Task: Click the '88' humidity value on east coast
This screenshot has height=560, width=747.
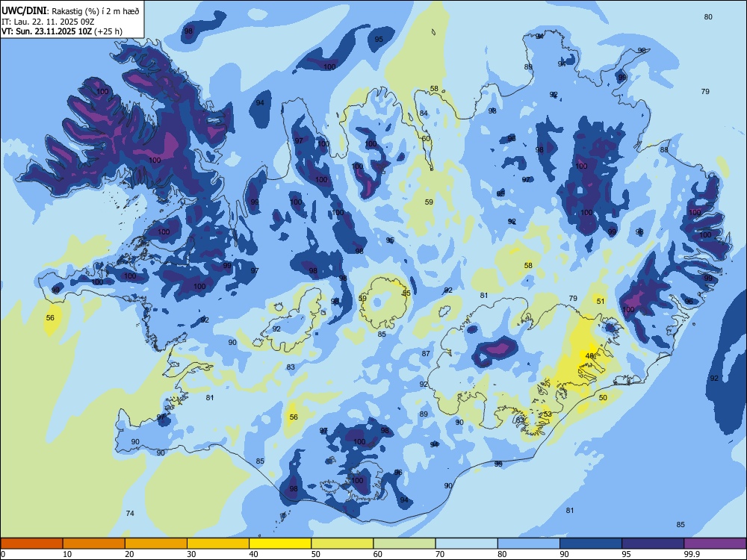Action: [x=664, y=149]
